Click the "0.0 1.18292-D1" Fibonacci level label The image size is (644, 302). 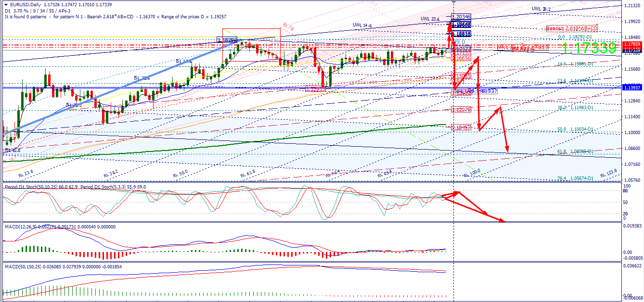574,37
